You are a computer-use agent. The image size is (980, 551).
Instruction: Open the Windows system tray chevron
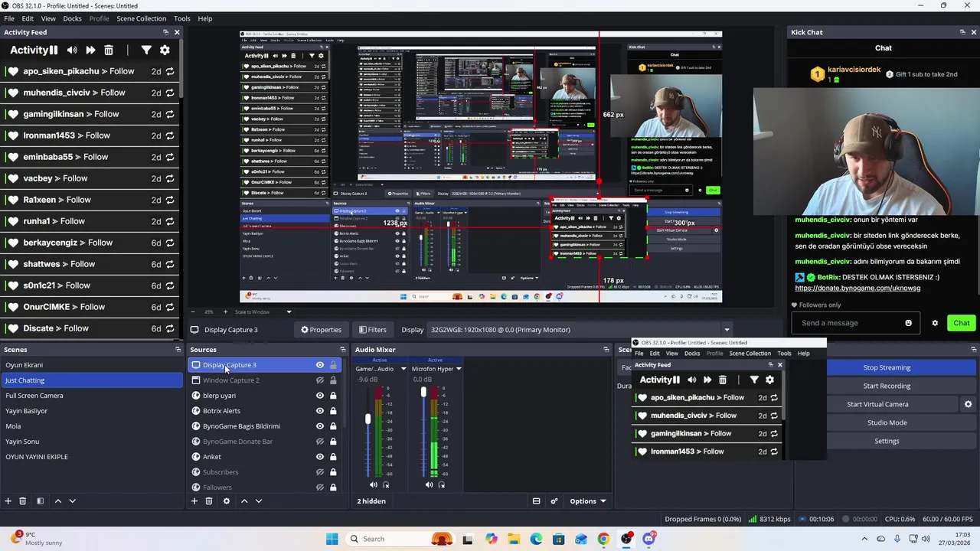[864, 539]
